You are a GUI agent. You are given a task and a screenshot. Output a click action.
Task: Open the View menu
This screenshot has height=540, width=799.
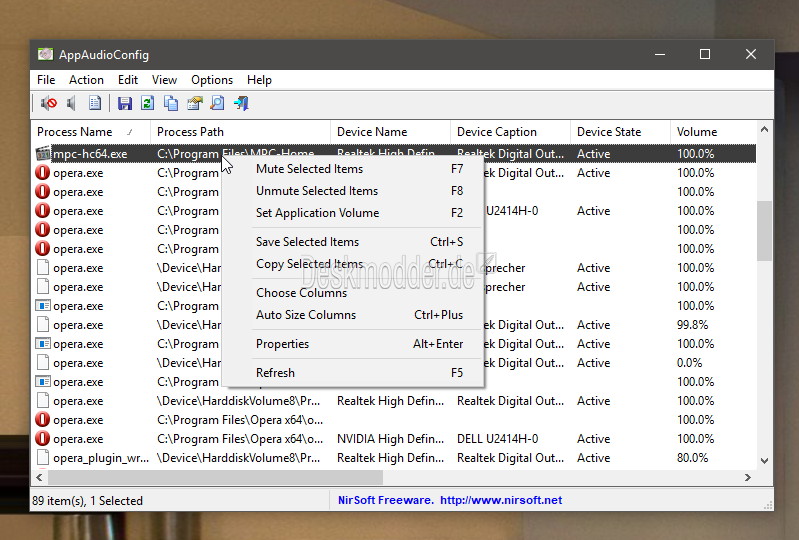click(x=164, y=80)
